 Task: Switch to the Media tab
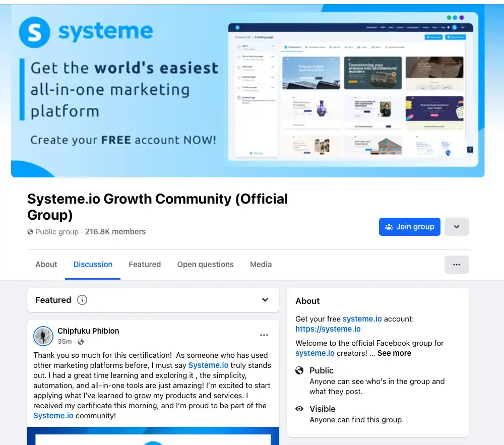[x=261, y=264]
